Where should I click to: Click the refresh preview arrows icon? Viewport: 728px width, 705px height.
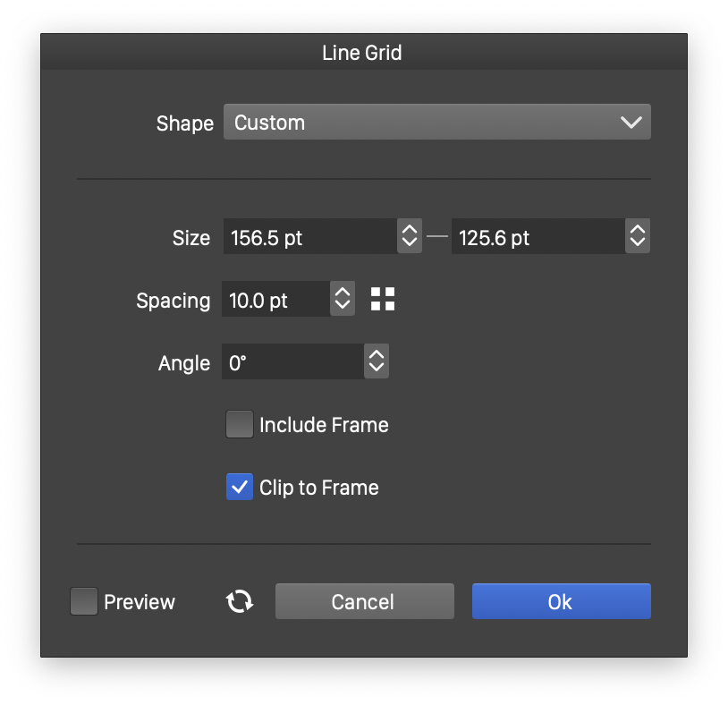239,602
